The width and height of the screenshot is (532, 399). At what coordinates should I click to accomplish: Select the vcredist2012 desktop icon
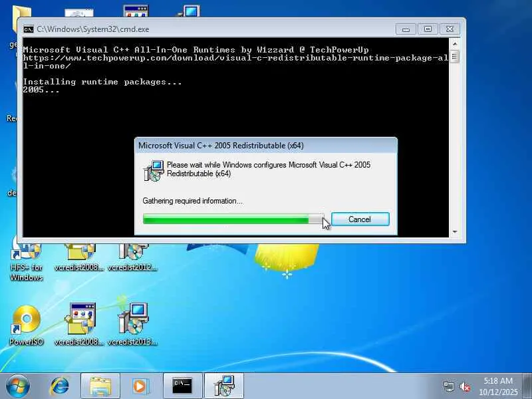tap(132, 258)
